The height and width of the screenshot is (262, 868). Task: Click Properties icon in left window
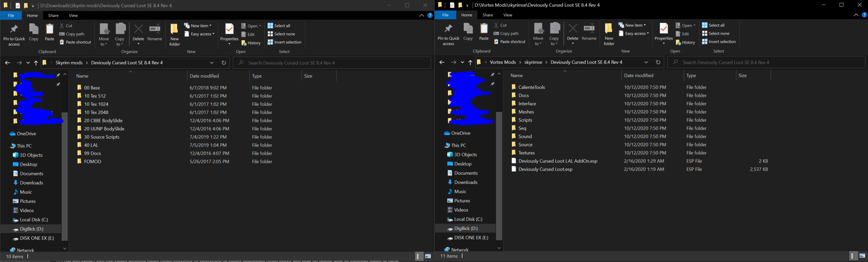point(229,33)
